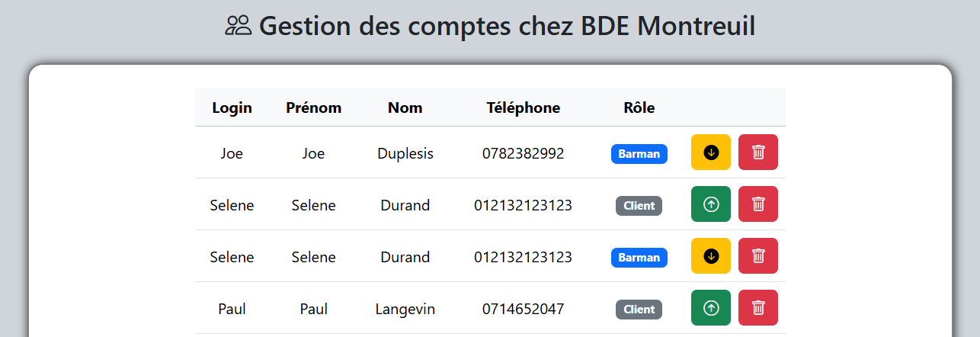Click the Client badge in Paul's row
The width and height of the screenshot is (980, 337).
[x=639, y=310]
